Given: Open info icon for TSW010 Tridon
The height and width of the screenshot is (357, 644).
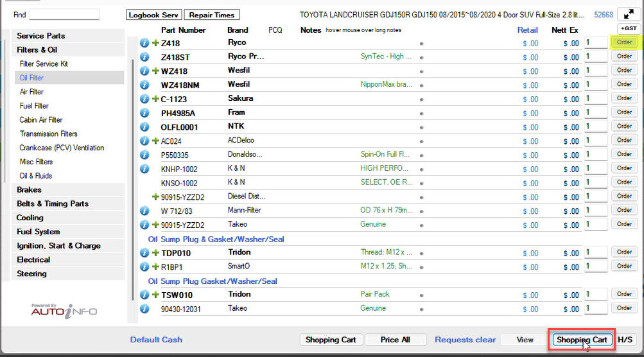Looking at the screenshot, I should [x=144, y=295].
